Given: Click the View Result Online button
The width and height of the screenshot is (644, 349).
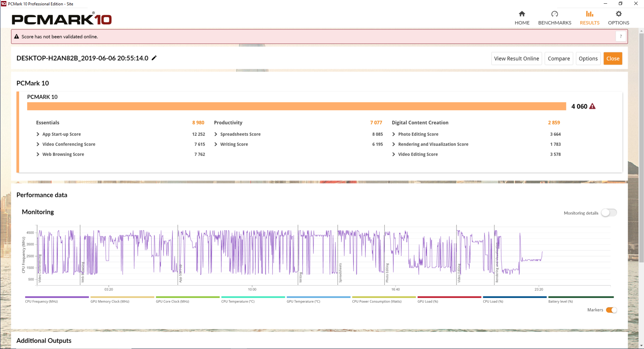Looking at the screenshot, I should (x=517, y=59).
